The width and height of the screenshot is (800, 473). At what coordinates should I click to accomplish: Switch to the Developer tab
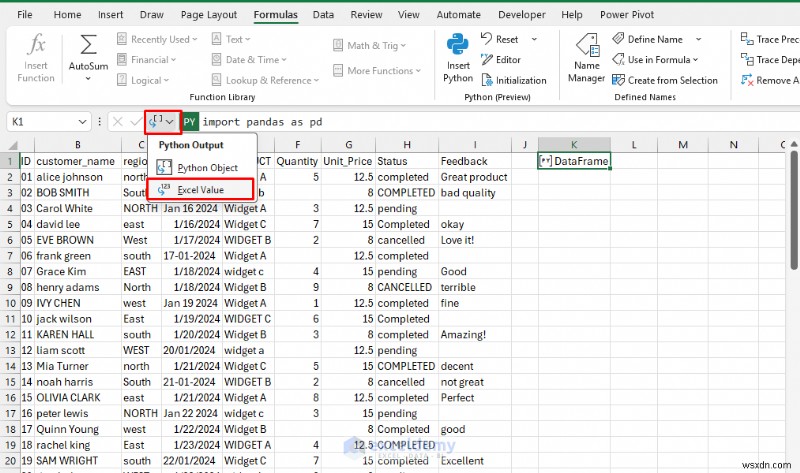tap(521, 14)
